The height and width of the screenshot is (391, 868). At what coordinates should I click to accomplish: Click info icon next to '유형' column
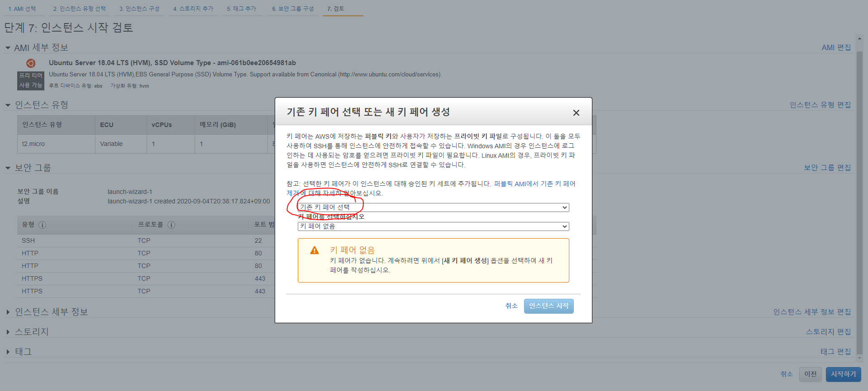pos(42,225)
